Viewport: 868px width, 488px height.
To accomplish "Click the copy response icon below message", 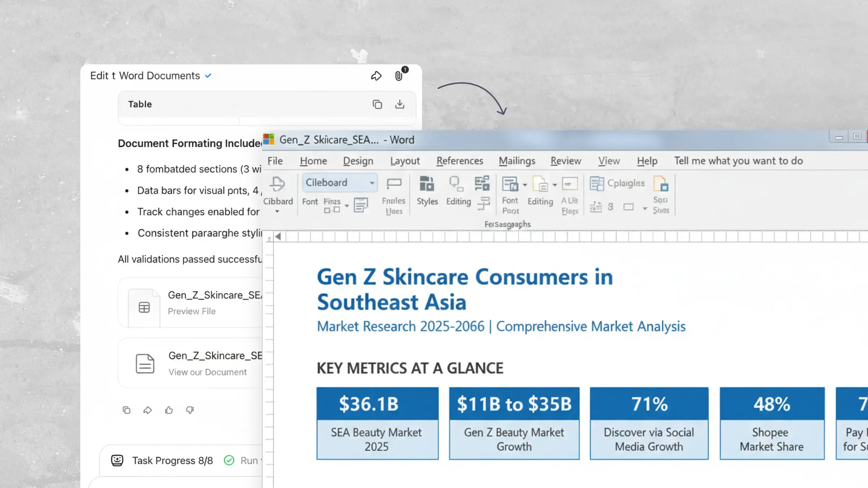I will pos(127,410).
